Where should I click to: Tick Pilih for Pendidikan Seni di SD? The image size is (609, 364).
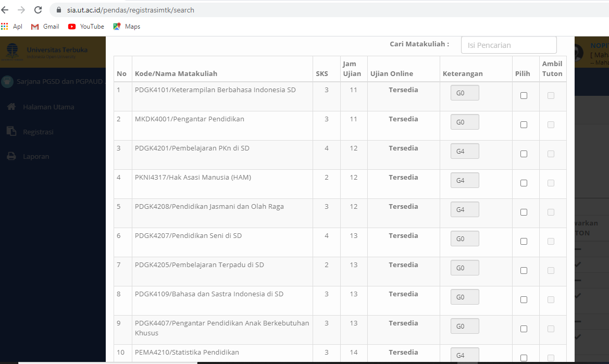pos(524,241)
